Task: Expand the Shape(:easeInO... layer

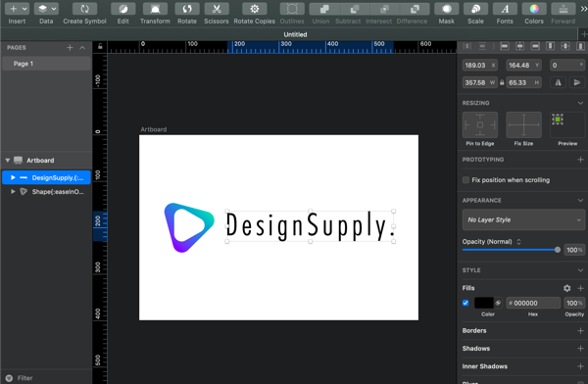Action: tap(13, 192)
